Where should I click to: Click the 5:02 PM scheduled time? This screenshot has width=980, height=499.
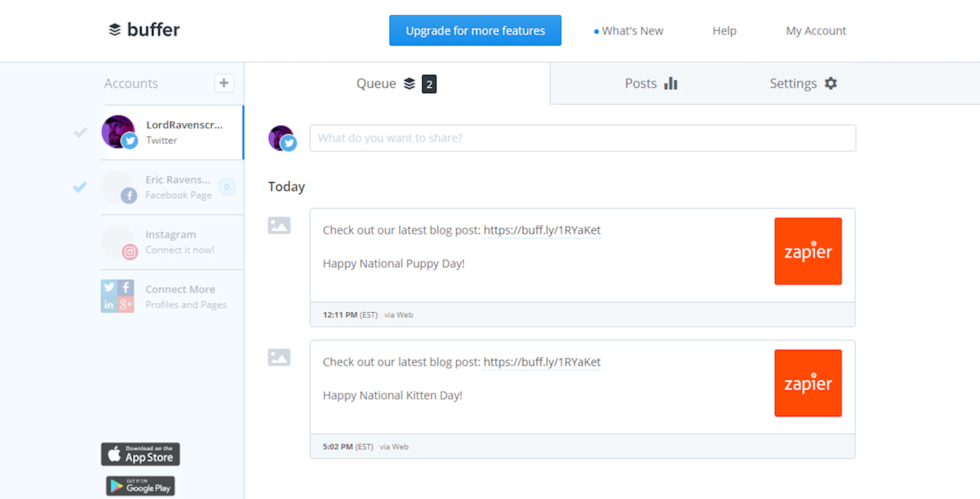(337, 447)
